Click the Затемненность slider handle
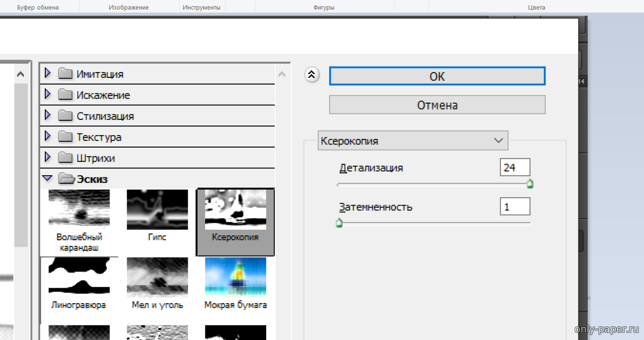644x340 pixels. tap(339, 223)
